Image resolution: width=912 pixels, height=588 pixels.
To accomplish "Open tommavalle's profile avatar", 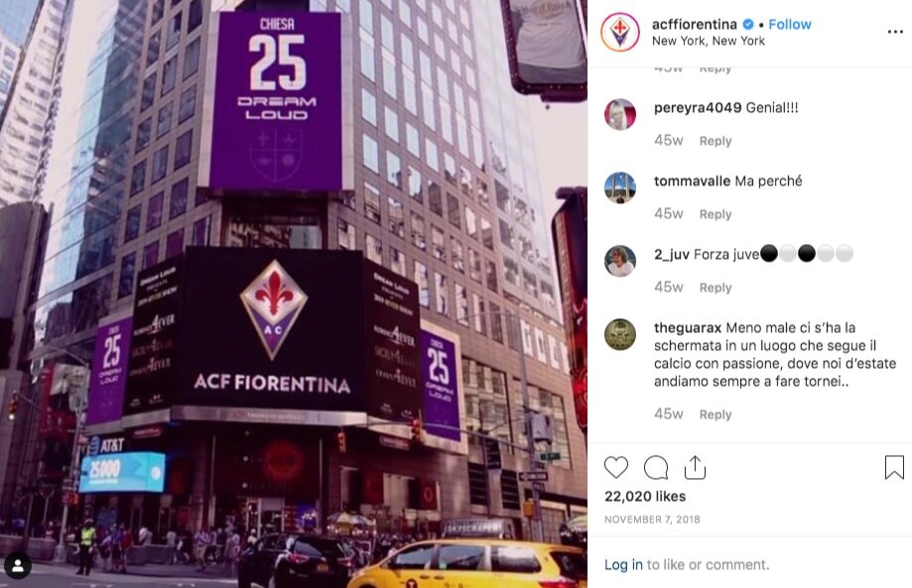I will [620, 187].
